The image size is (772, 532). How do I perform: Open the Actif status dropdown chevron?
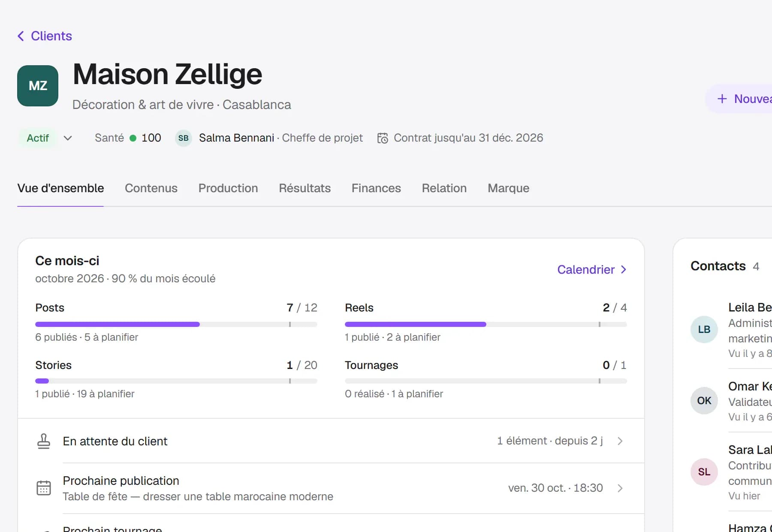pos(68,138)
